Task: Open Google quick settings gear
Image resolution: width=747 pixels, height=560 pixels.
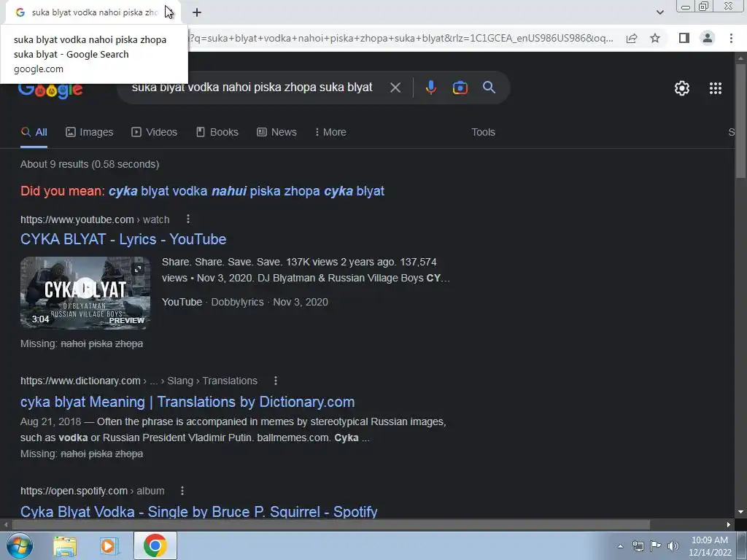Action: (682, 88)
